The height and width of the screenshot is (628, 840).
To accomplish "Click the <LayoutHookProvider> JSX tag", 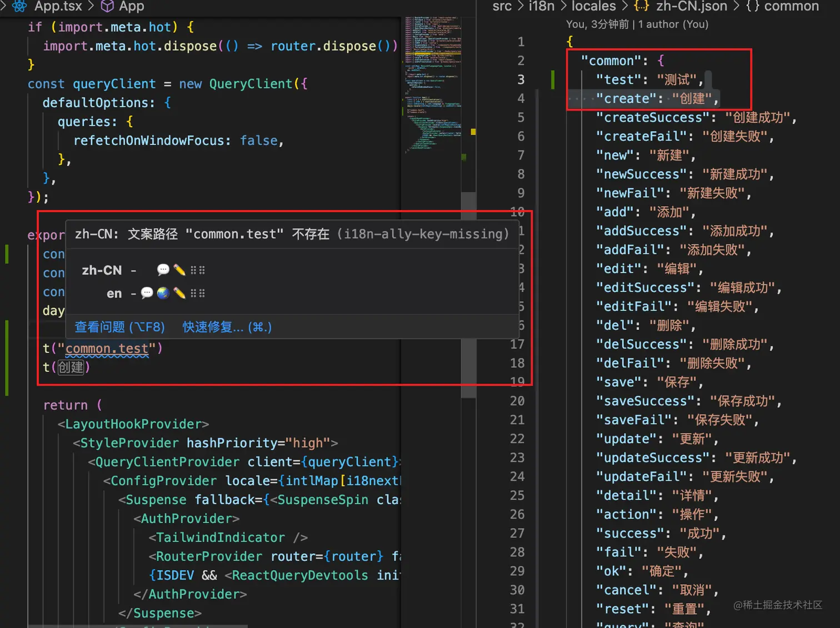I will coord(133,424).
